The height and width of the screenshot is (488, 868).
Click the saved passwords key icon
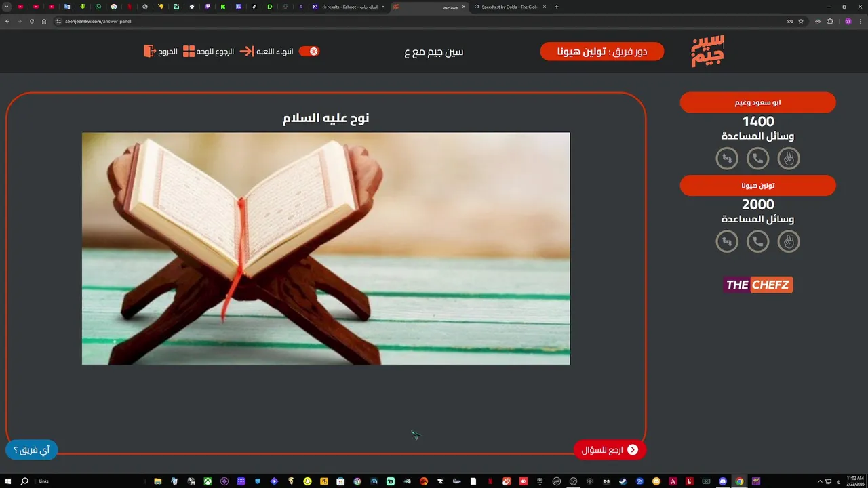(x=789, y=21)
